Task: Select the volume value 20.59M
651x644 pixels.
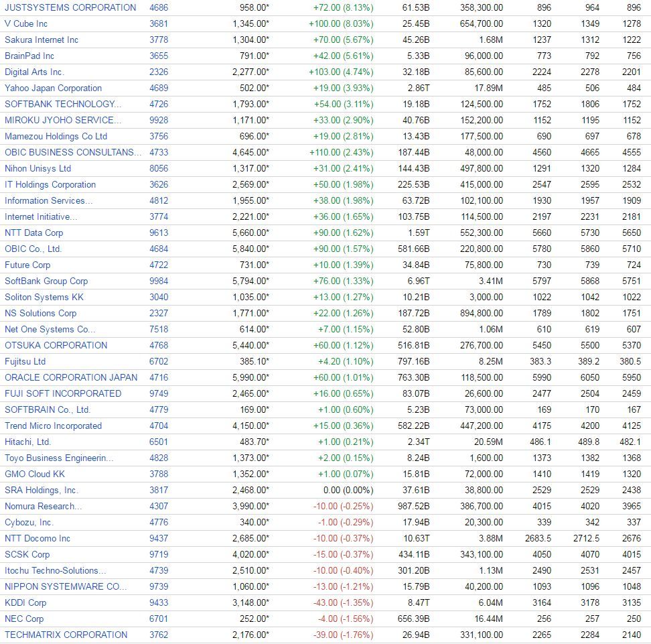Action: [x=489, y=442]
